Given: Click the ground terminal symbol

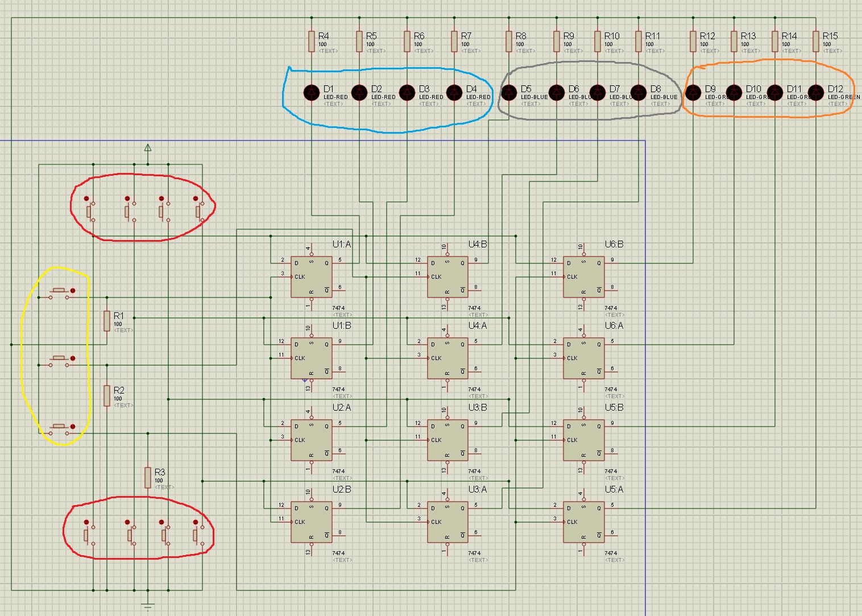Looking at the screenshot, I should coord(148,606).
